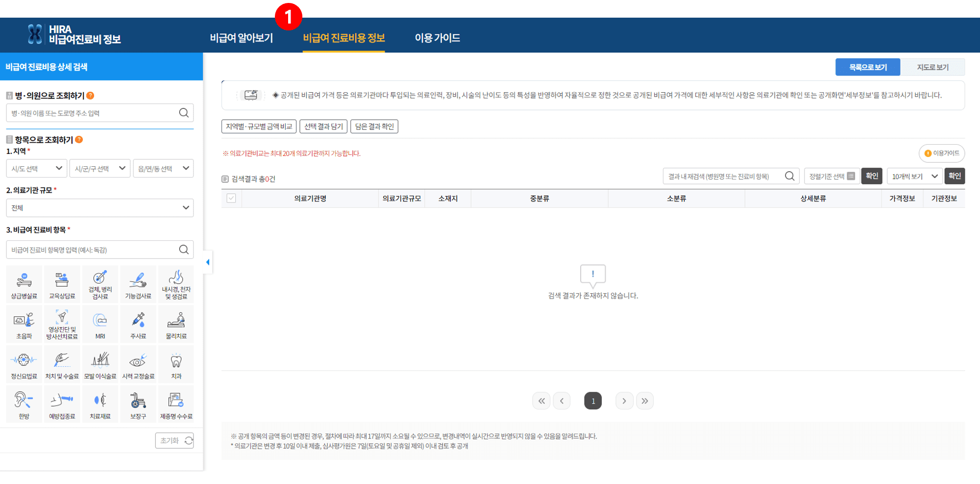Select the 물리치료 category icon
The width and height of the screenshot is (980, 484).
176,324
